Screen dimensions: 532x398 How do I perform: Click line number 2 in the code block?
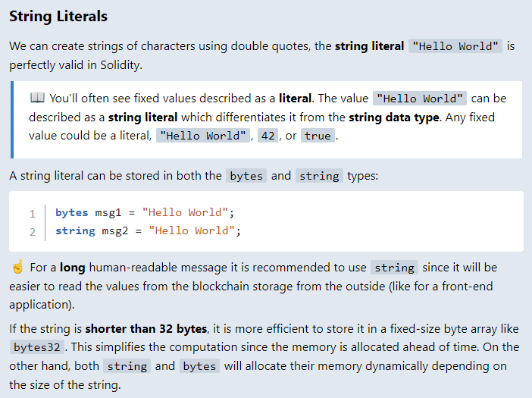33,231
